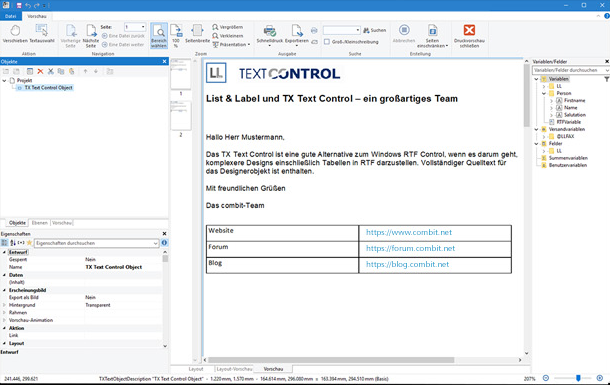The image size is (610, 385).
Task: Collapse the Erscheinungsbild category
Action: [x=4, y=290]
